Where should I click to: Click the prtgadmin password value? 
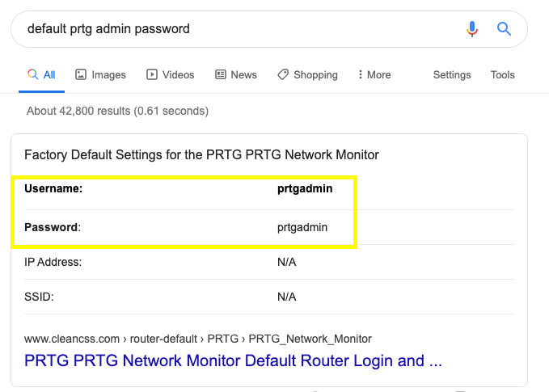(x=302, y=227)
